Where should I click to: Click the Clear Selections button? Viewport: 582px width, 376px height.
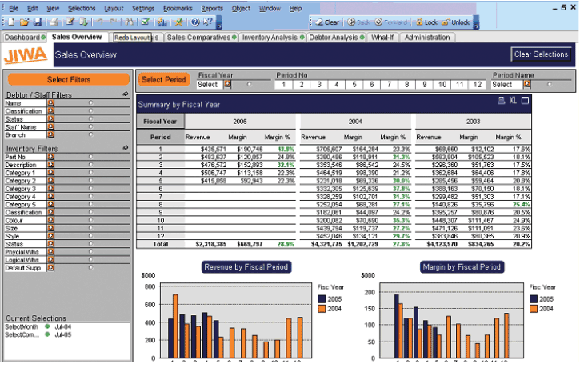541,55
